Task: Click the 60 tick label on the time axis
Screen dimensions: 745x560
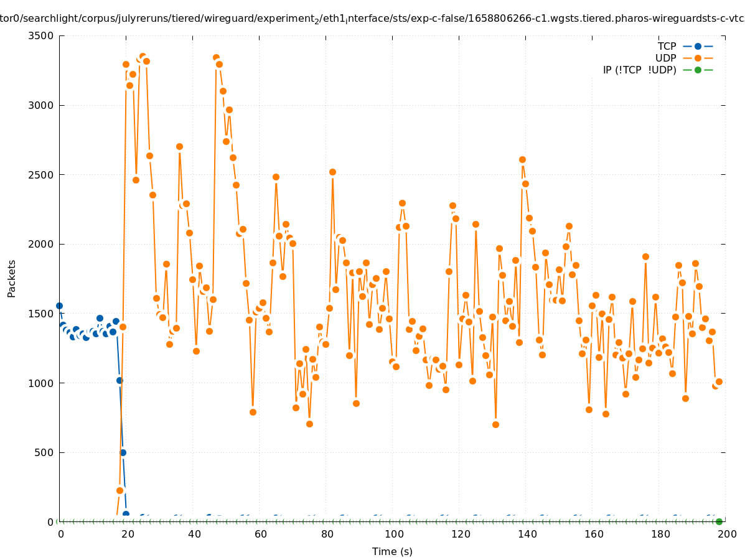Action: (x=260, y=534)
